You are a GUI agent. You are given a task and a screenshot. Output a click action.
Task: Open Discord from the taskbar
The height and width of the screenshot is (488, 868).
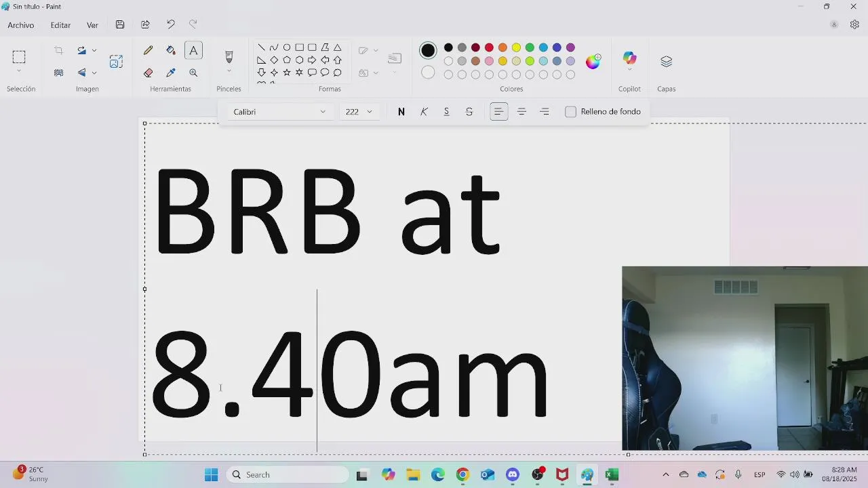pos(513,474)
